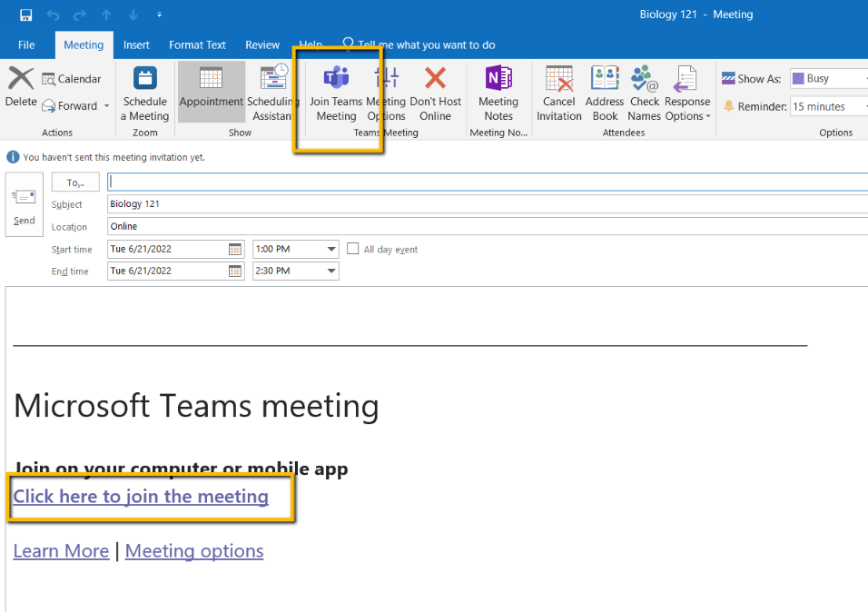Open the 2:30 PM end time dropdown
The width and height of the screenshot is (868, 612).
pyautogui.click(x=331, y=271)
